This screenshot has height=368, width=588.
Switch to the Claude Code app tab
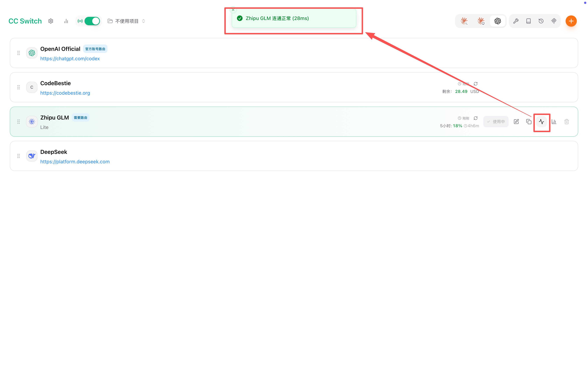(464, 21)
